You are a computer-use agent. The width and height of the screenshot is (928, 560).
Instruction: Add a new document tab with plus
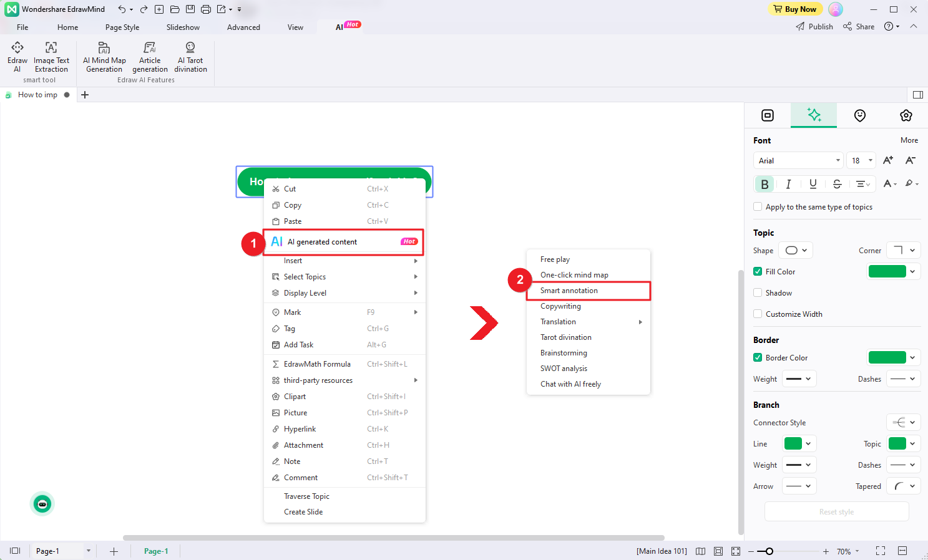tap(85, 95)
